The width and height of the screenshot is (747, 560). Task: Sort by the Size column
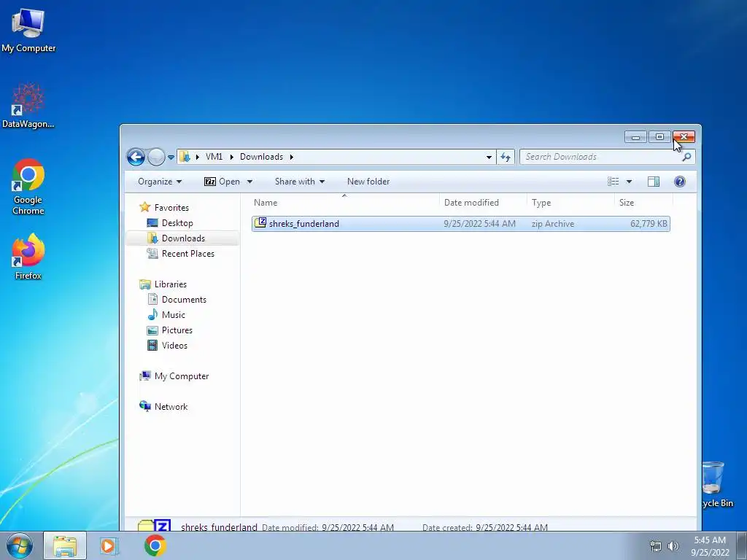[643, 203]
